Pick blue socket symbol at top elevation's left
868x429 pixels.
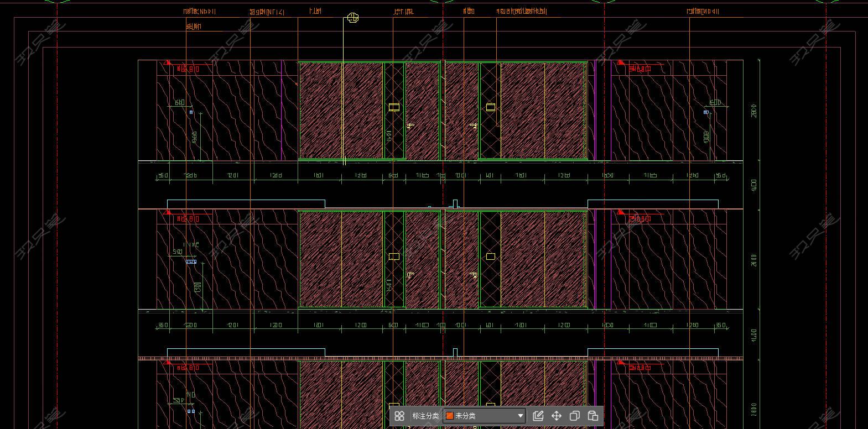[x=191, y=112]
